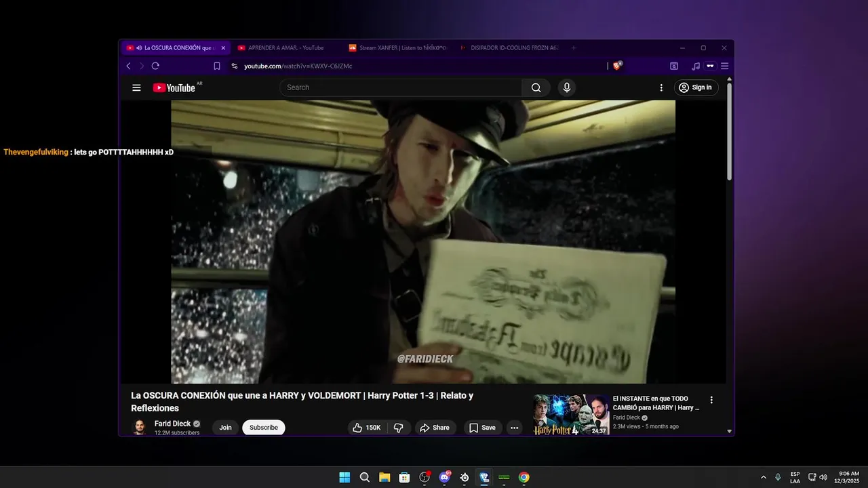Open more actions three-dot menu under video
868x488 pixels.
point(515,428)
